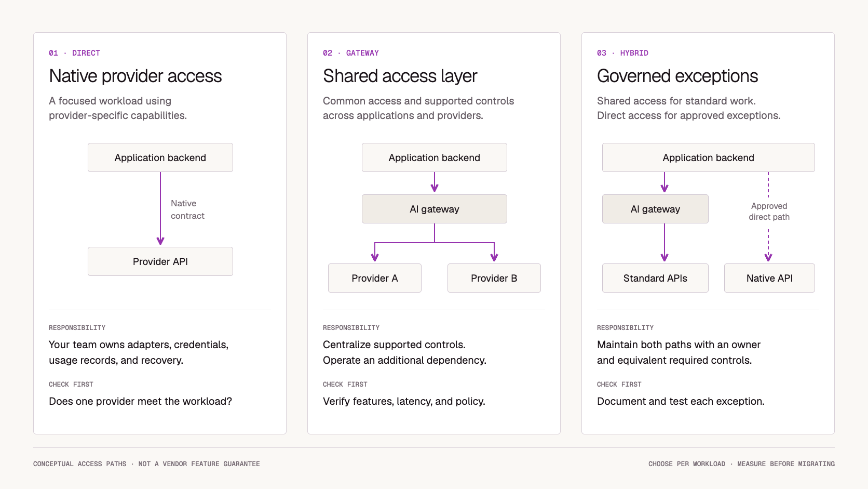
Task: Click the RESPONSIBILITY label in the Gateway card
Action: click(x=351, y=328)
